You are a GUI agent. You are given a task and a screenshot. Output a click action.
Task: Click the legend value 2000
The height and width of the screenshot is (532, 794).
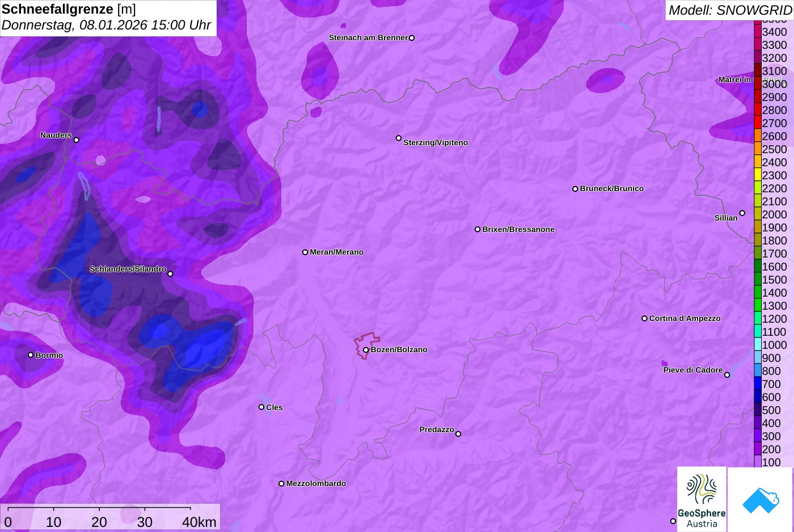[775, 214]
